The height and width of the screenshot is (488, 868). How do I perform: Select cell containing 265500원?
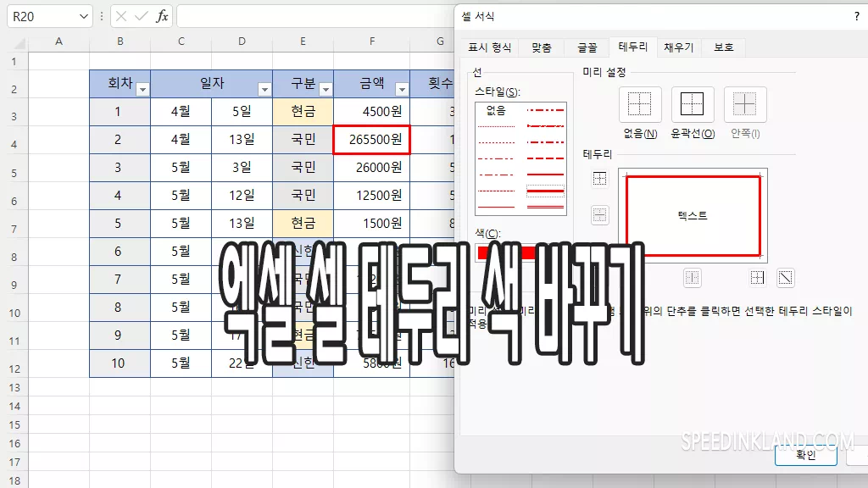pos(372,140)
